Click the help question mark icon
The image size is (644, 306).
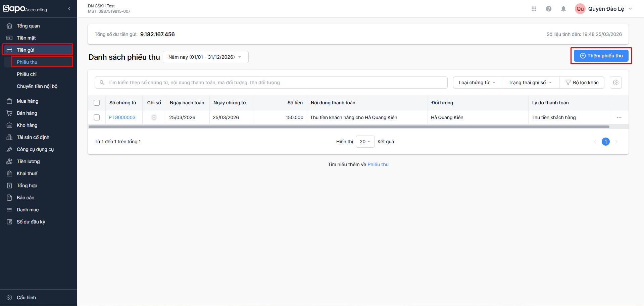pos(548,9)
